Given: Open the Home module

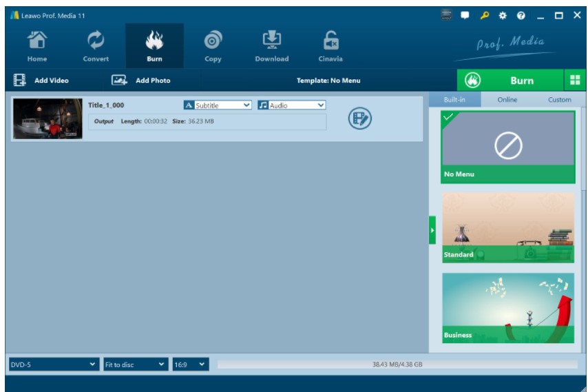Looking at the screenshot, I should click(x=36, y=46).
